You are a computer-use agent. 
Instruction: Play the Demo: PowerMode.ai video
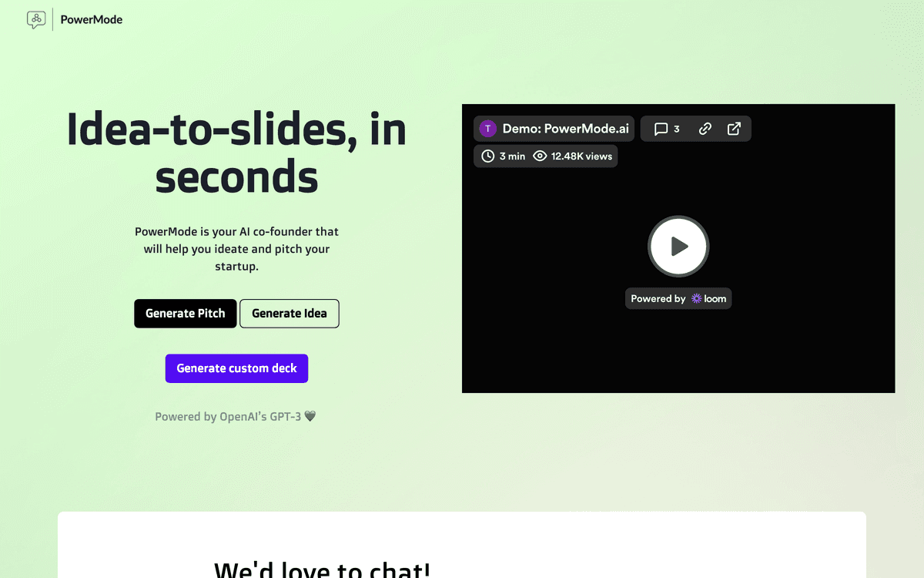tap(678, 247)
